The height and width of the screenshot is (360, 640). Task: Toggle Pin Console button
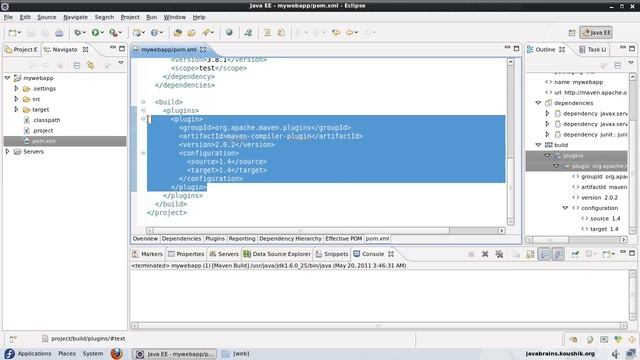[575, 254]
